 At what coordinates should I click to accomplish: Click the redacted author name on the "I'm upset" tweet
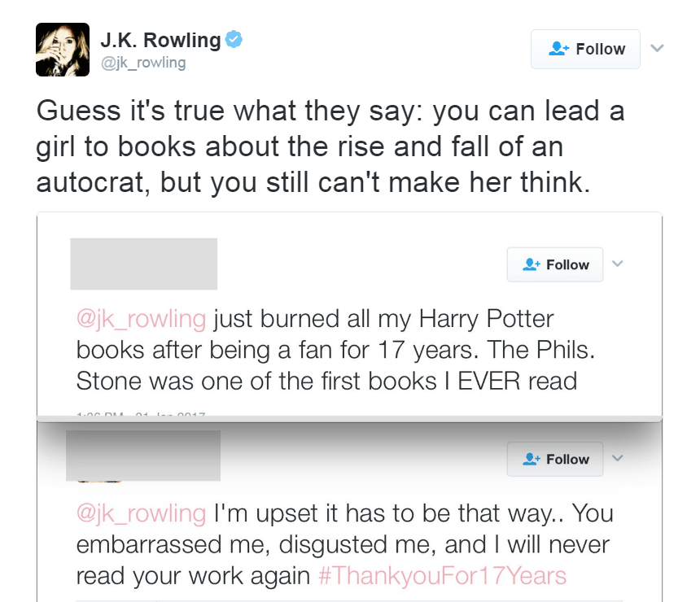[x=142, y=455]
